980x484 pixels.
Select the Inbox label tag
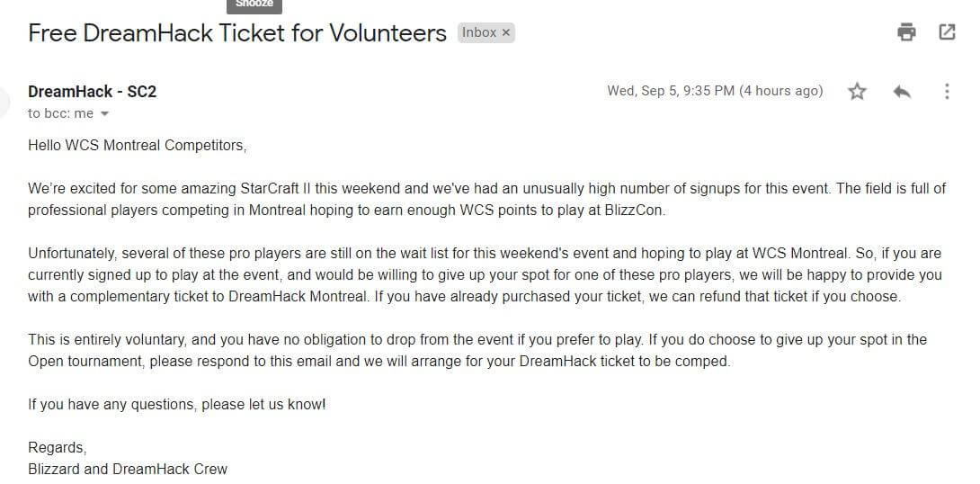(x=478, y=32)
